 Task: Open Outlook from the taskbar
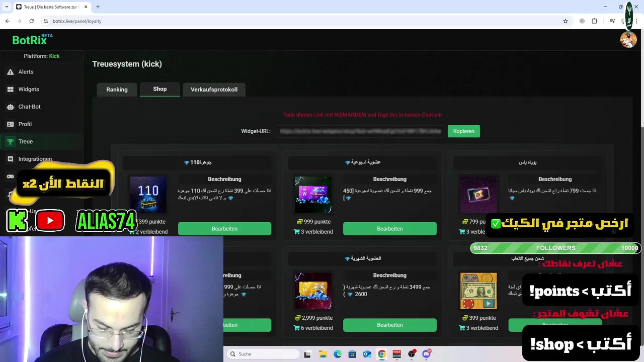coord(367,354)
